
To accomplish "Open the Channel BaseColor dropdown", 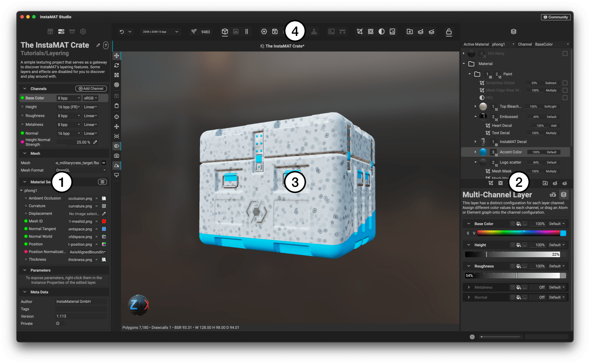I will point(552,44).
